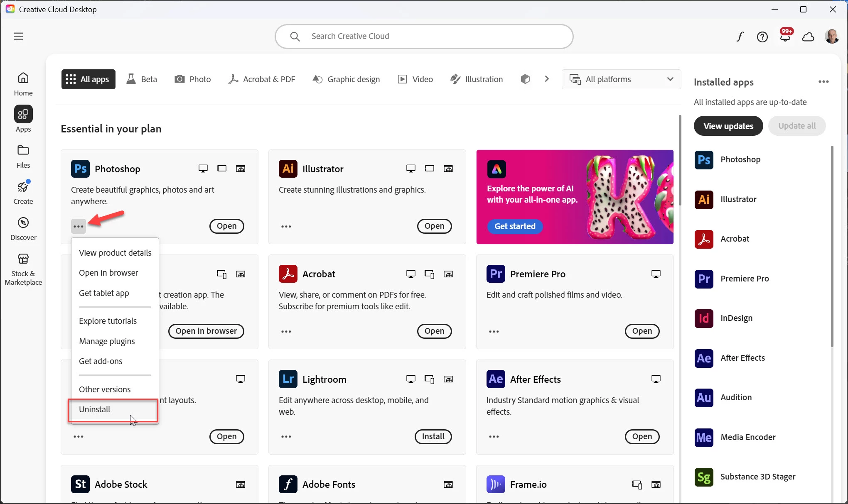The width and height of the screenshot is (848, 504).
Task: Choose Manage plugins in the context menu
Action: point(107,341)
